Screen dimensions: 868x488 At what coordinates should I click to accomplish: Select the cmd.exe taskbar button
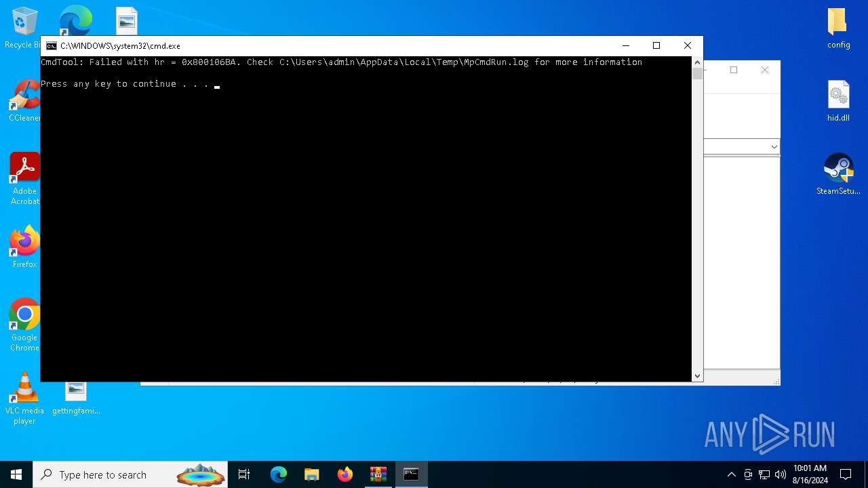point(411,474)
